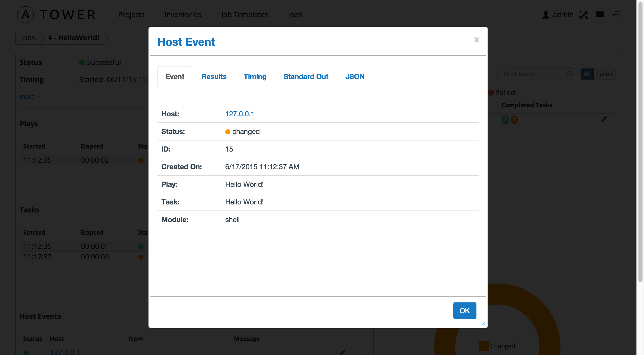This screenshot has width=644, height=355.
Task: Toggle the All hosts filter
Action: coord(587,74)
